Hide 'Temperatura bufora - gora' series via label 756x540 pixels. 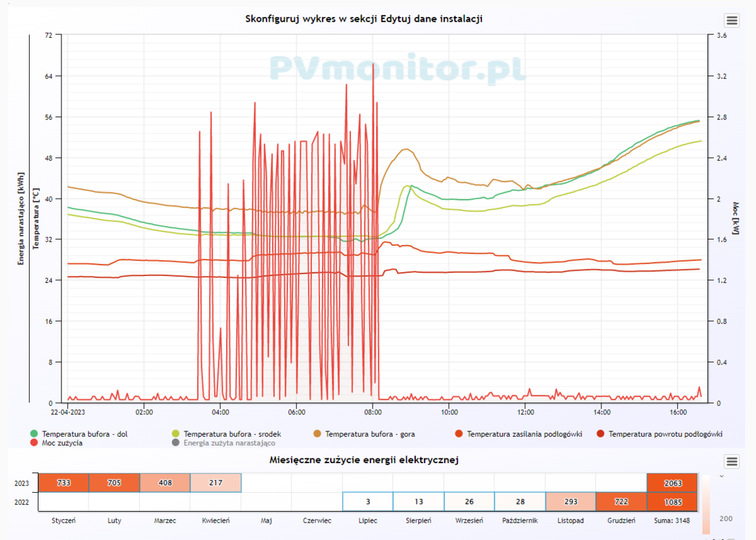[x=367, y=434]
